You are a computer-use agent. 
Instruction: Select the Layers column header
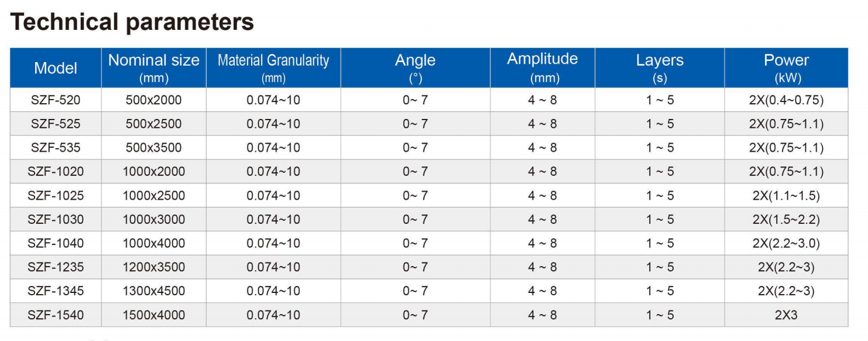(660, 68)
